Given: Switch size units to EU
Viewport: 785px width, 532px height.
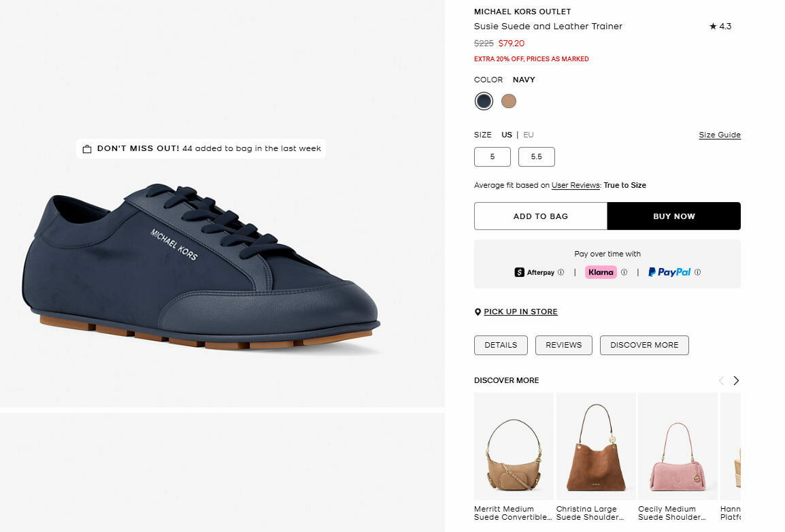Looking at the screenshot, I should pos(529,135).
